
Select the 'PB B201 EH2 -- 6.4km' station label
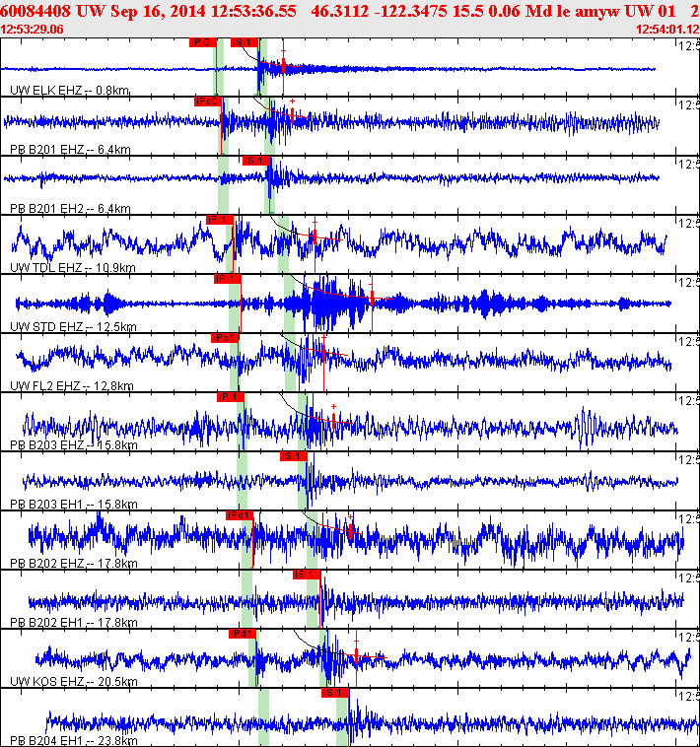70,208
